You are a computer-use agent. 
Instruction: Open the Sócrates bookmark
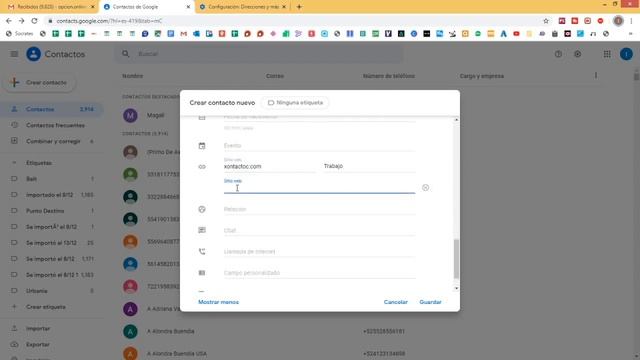20,34
